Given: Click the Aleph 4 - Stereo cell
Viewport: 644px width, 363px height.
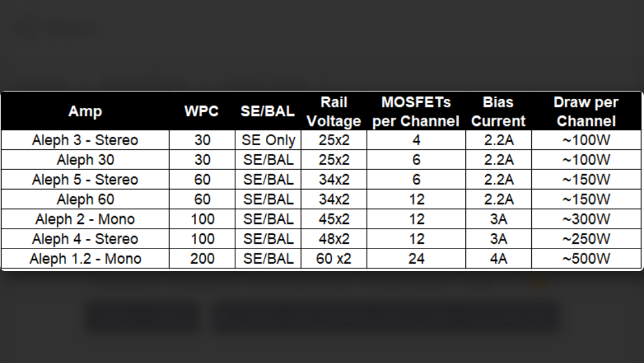Looking at the screenshot, I should click(85, 239).
